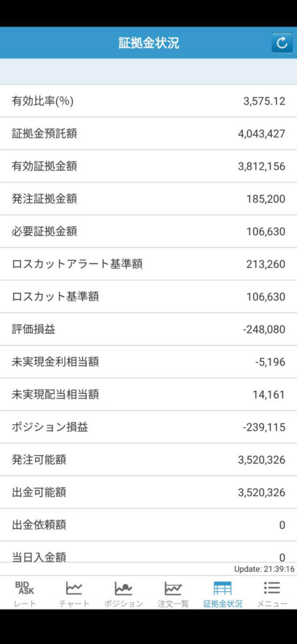Image resolution: width=297 pixels, height=644 pixels.
Task: Select the 有効比率(%) row
Action: pyautogui.click(x=148, y=101)
